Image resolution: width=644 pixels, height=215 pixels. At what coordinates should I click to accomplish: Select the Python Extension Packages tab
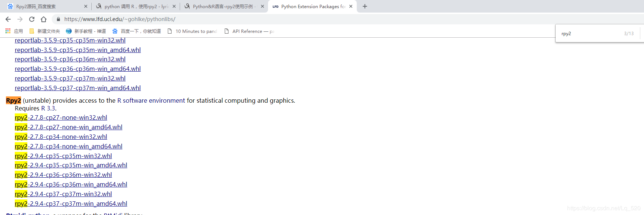coord(313,6)
